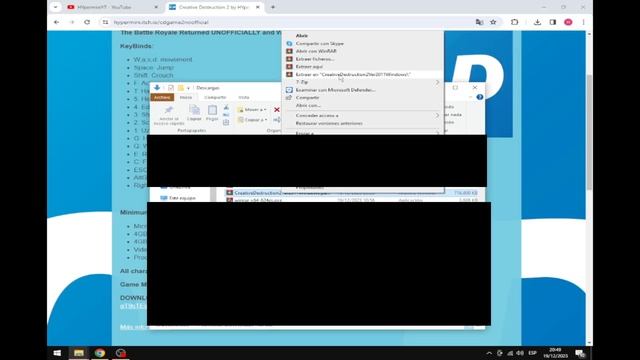Show hidden system tray icons
This screenshot has width=640, height=360.
coord(489,353)
